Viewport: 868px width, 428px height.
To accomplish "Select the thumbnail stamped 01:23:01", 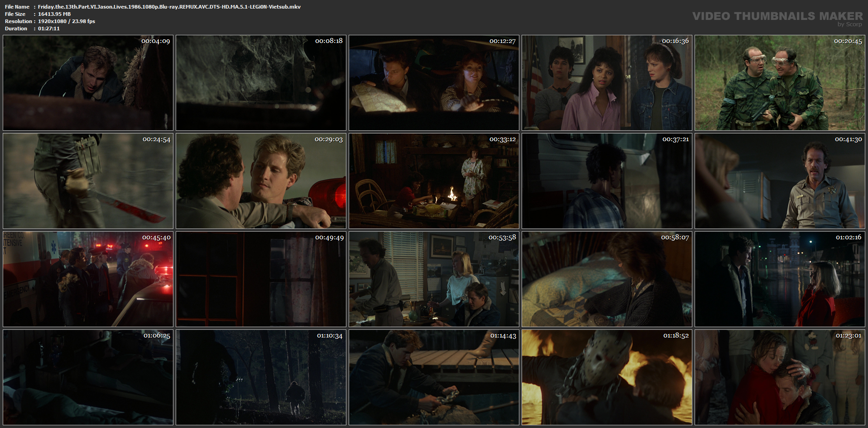I will [780, 377].
